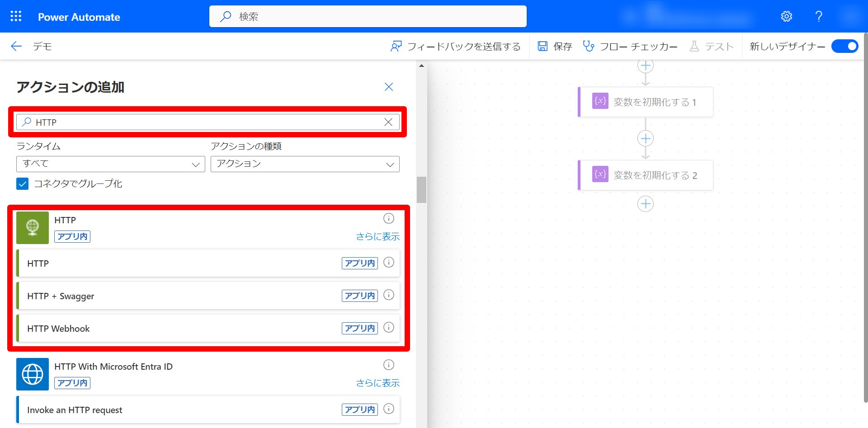Click the green HTTP connector icon
The height and width of the screenshot is (428, 868).
pyautogui.click(x=33, y=228)
